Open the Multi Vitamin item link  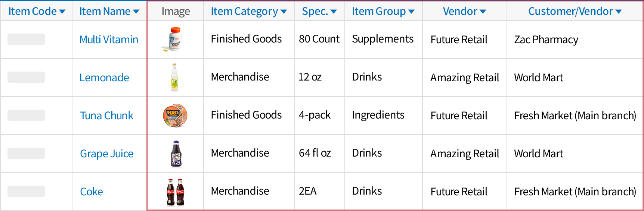109,40
